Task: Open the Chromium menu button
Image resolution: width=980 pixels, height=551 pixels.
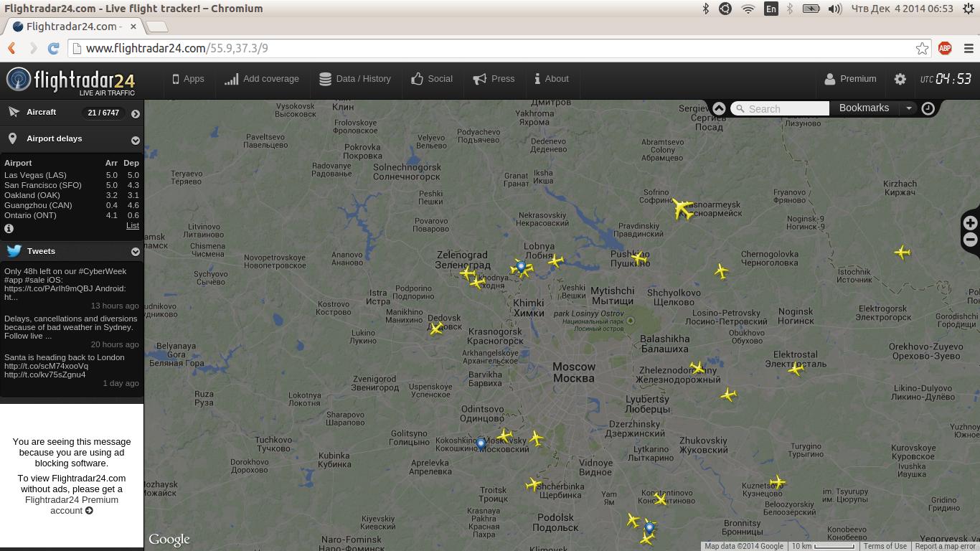Action: pyautogui.click(x=969, y=48)
